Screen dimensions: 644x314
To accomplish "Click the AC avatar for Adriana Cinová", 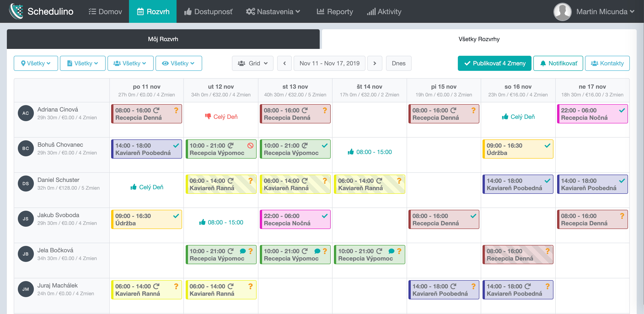I will click(26, 113).
